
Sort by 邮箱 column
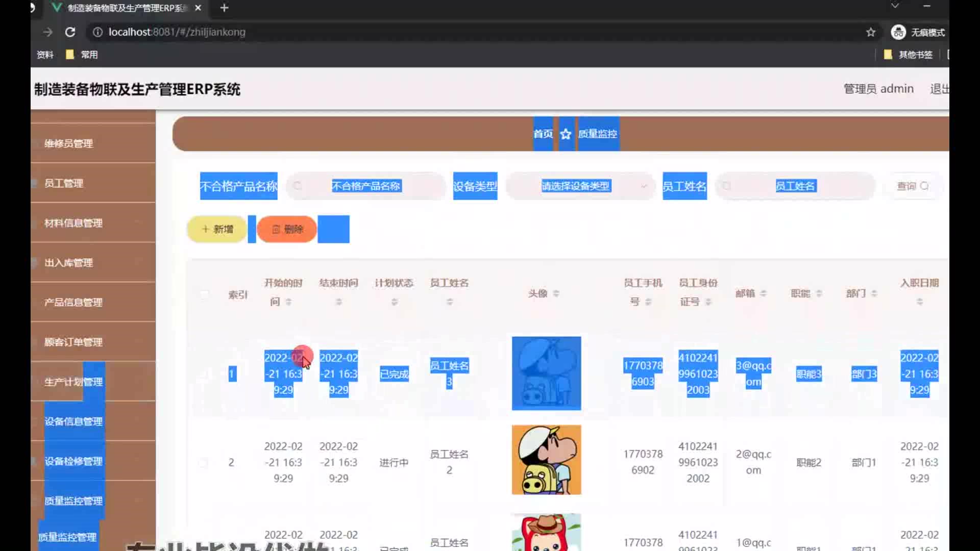pyautogui.click(x=764, y=293)
